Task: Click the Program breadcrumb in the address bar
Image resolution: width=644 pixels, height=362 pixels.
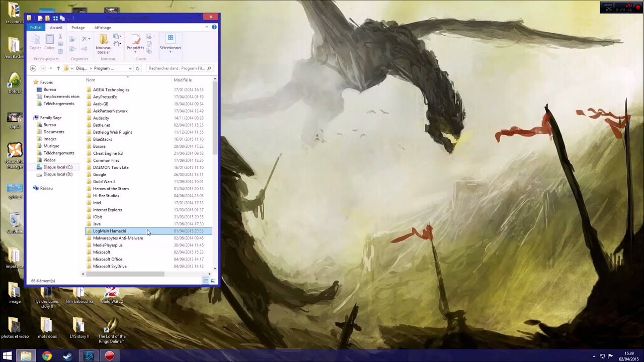Action: pos(104,68)
